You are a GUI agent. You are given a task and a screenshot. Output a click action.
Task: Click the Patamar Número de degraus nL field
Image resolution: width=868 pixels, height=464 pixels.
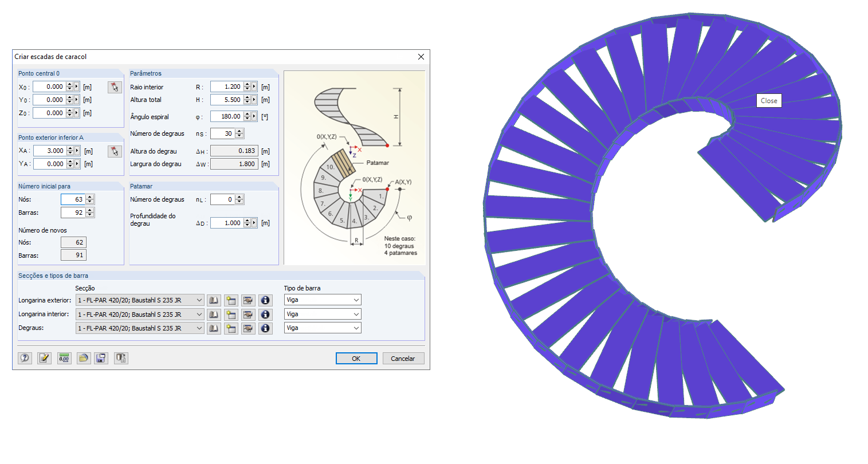pyautogui.click(x=223, y=199)
